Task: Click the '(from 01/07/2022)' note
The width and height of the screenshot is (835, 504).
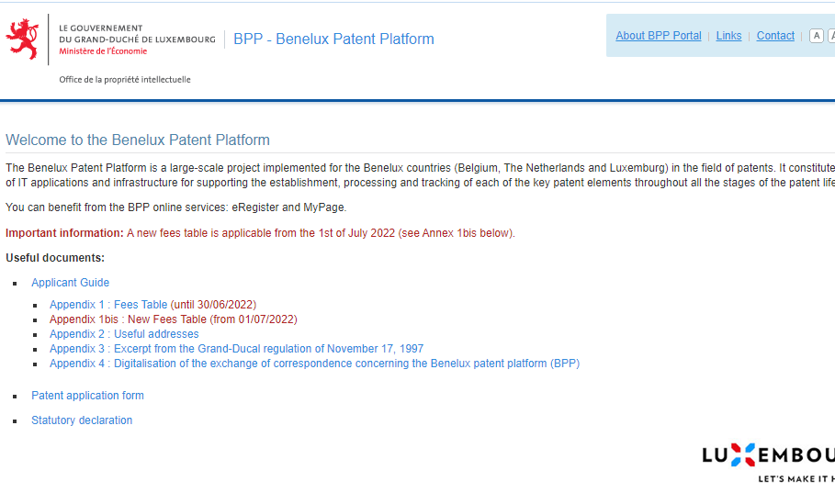Action: pos(254,319)
